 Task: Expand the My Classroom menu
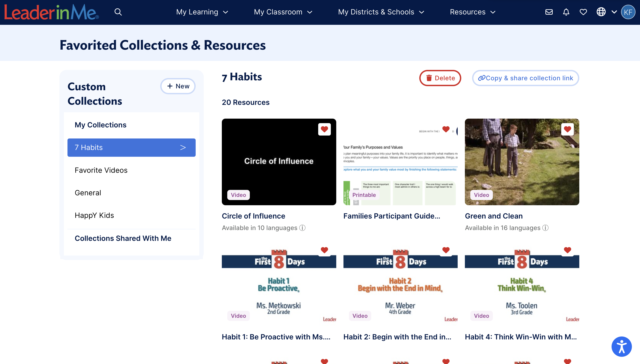pyautogui.click(x=283, y=12)
